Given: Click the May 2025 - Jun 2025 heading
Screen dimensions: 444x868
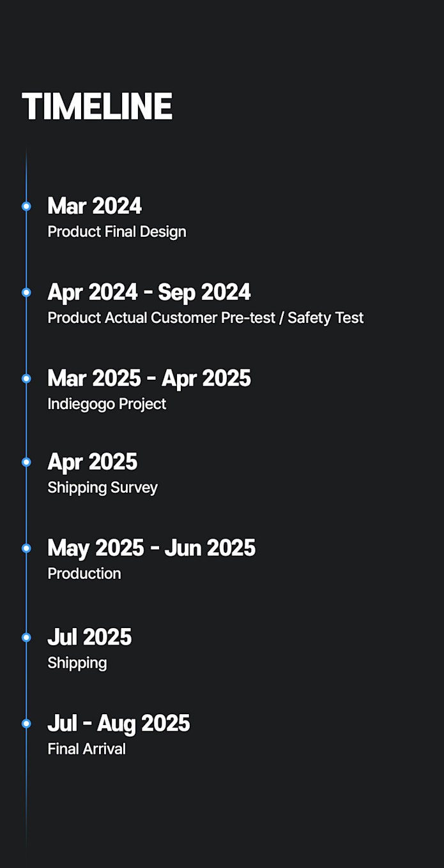Looking at the screenshot, I should point(151,548).
